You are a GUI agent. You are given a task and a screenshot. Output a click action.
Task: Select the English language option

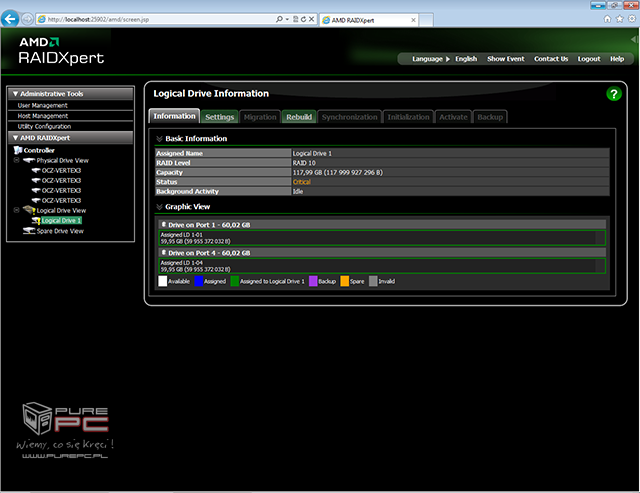coord(466,59)
